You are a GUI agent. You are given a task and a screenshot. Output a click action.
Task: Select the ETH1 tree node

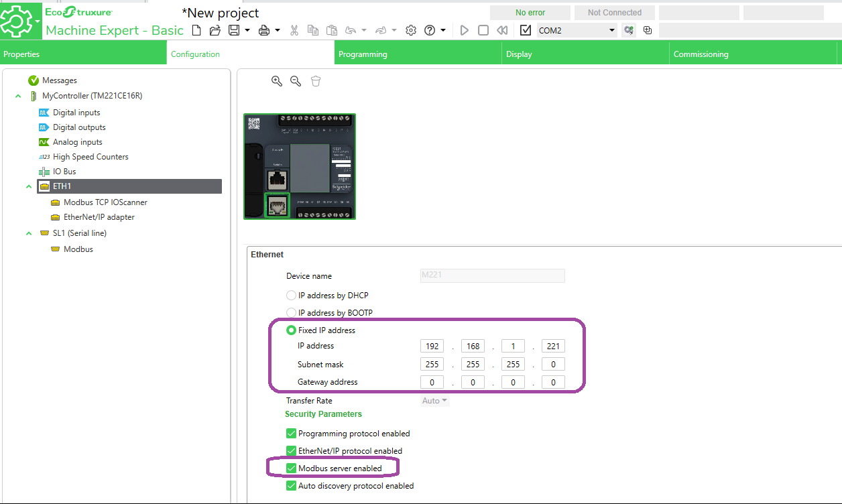129,186
